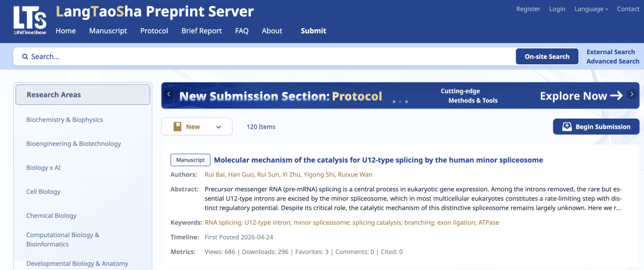The height and width of the screenshot is (270, 644).
Task: Expand the New sort order dropdown
Action: (x=219, y=127)
